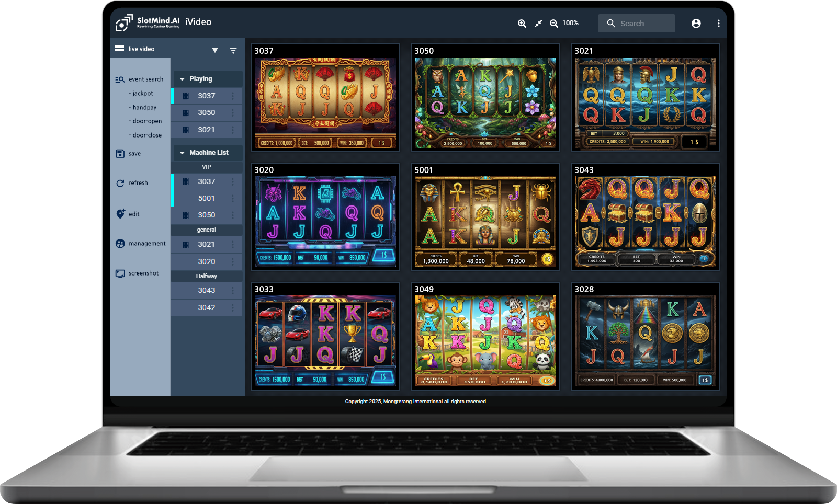Click the save disk icon in sidebar
This screenshot has height=504, width=837.
pos(120,154)
